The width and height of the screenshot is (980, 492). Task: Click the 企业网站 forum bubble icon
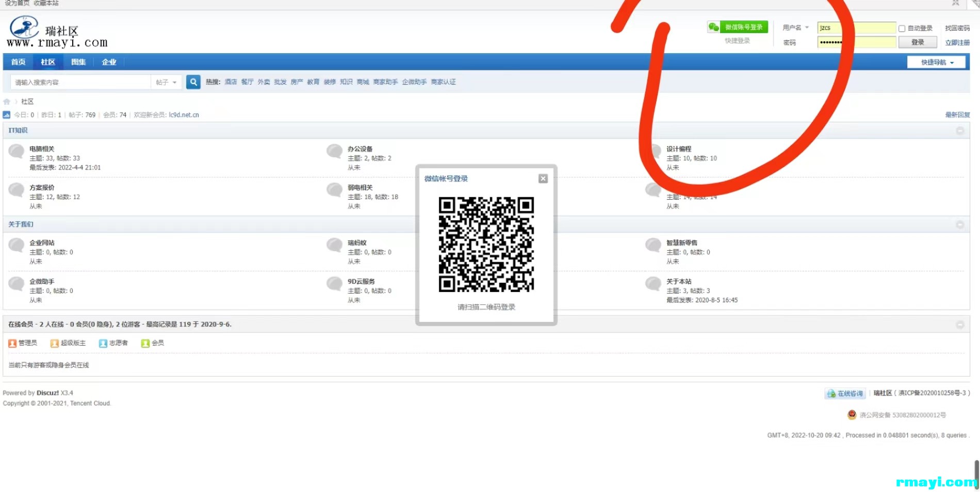tap(17, 245)
